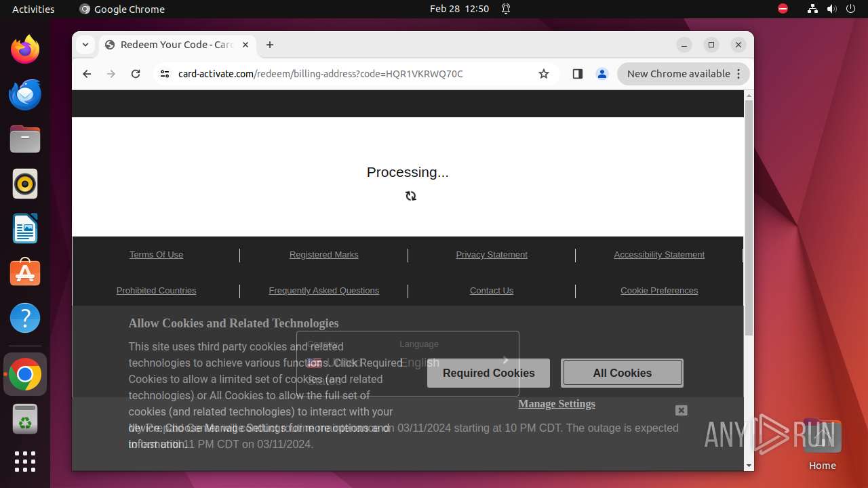Open the Trash in dock
Image resolution: width=868 pixels, height=488 pixels.
(25, 419)
